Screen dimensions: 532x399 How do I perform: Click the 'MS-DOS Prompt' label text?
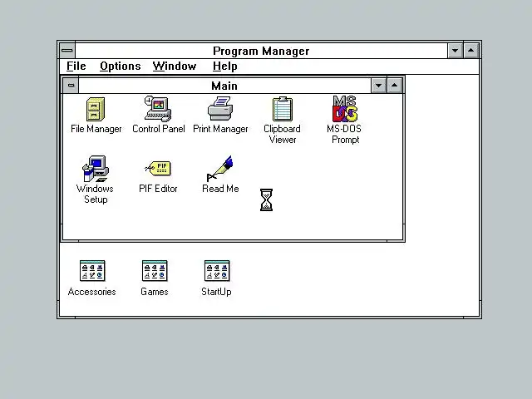[344, 134]
